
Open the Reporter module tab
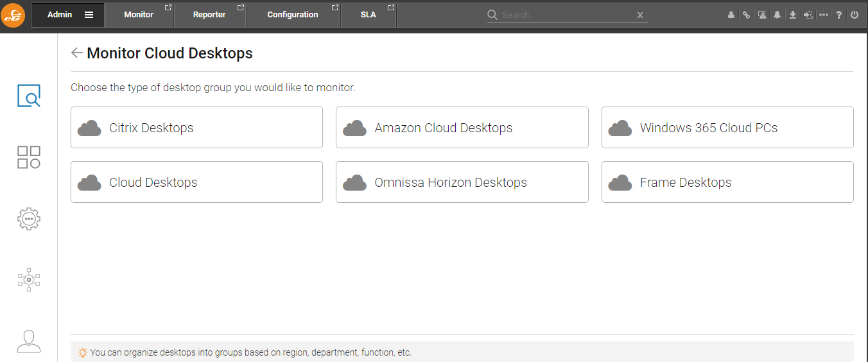click(209, 15)
